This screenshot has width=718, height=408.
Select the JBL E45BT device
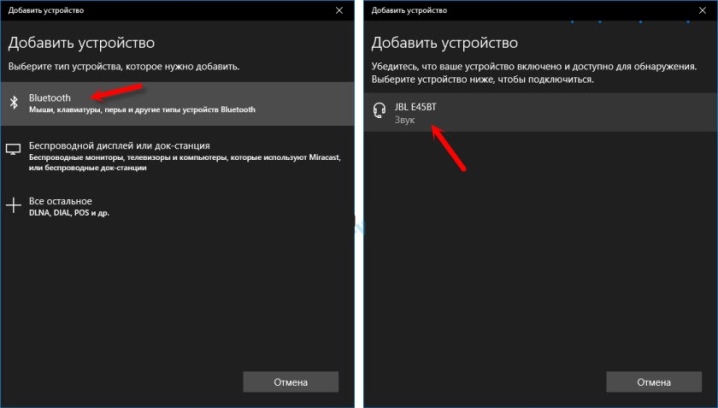541,112
